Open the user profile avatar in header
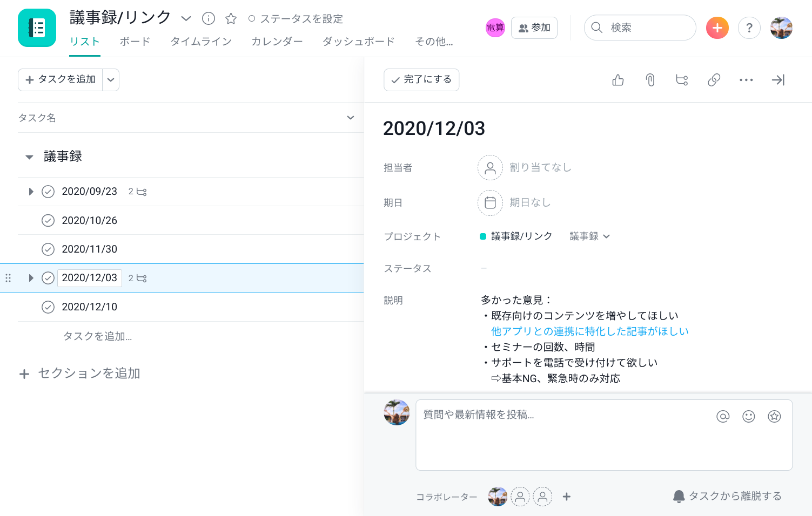Image resolution: width=812 pixels, height=516 pixels. [x=781, y=28]
